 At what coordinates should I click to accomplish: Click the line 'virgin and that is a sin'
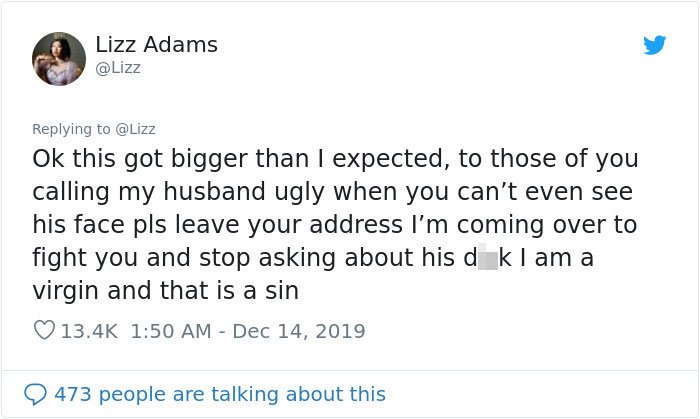coord(166,290)
